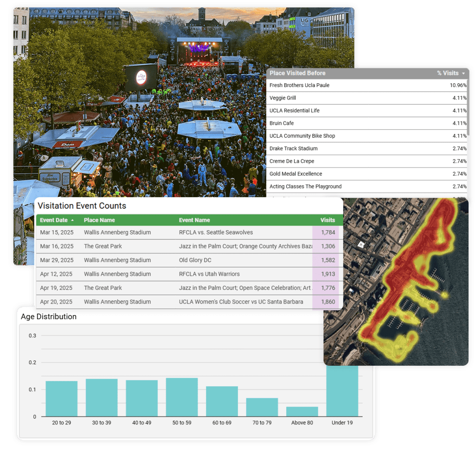
Task: Click the Event Name column header
Action: (194, 220)
